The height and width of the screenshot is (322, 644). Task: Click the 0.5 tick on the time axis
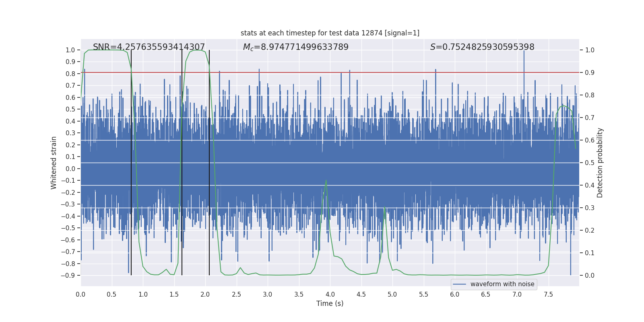coord(112,294)
